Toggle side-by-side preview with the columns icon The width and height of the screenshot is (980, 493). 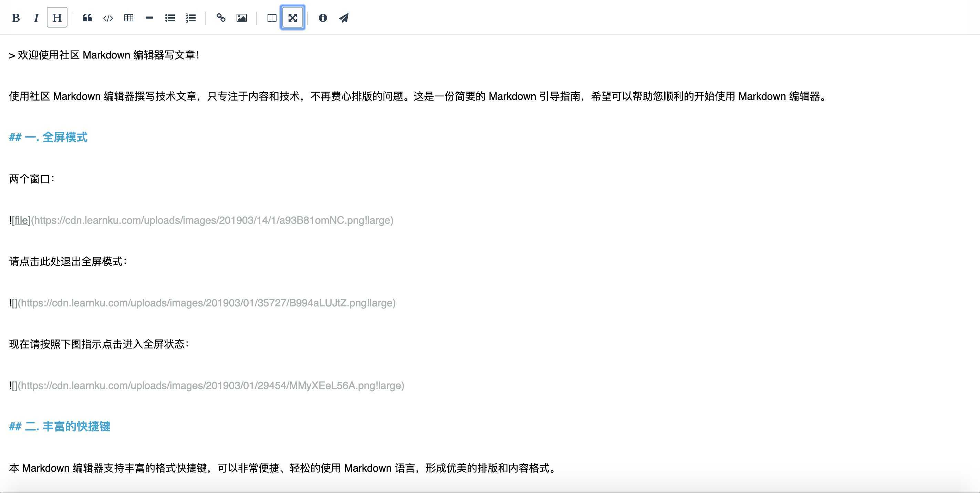[x=272, y=18]
